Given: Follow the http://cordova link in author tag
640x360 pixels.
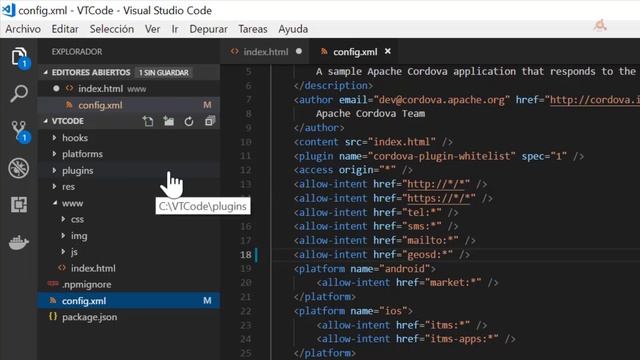Looking at the screenshot, I should [x=595, y=100].
